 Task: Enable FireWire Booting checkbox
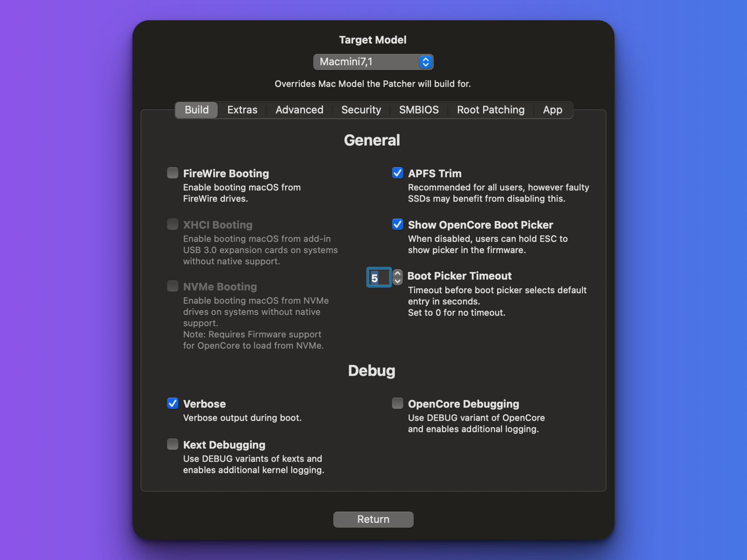point(173,173)
